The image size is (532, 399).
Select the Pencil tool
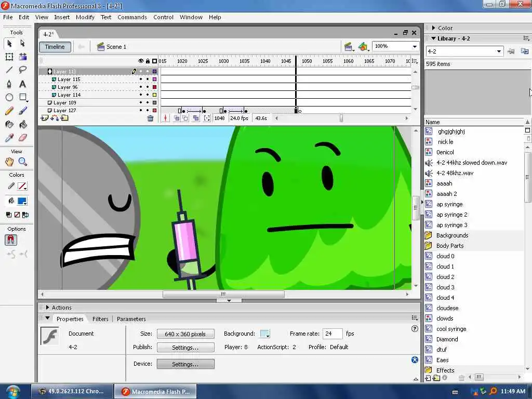pyautogui.click(x=9, y=111)
